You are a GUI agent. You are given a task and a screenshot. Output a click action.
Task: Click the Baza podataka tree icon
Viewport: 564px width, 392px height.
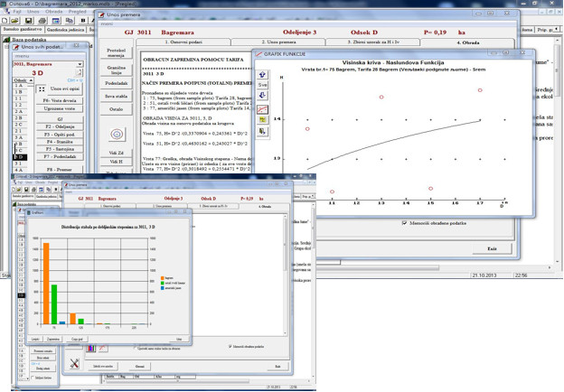point(6,40)
